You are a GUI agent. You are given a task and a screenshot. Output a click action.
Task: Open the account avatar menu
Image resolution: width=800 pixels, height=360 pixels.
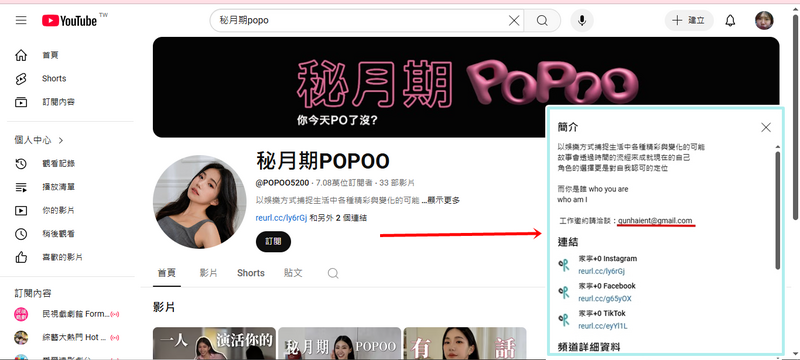click(764, 20)
